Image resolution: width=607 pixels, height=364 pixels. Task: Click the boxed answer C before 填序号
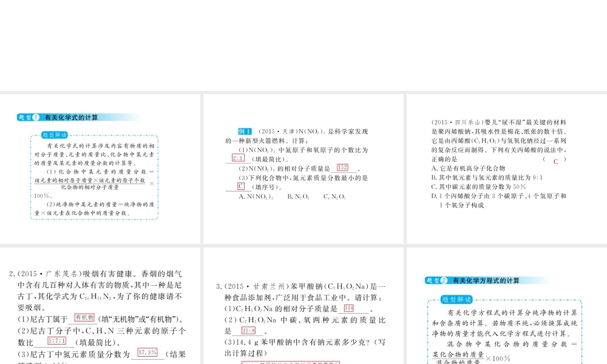pos(241,186)
